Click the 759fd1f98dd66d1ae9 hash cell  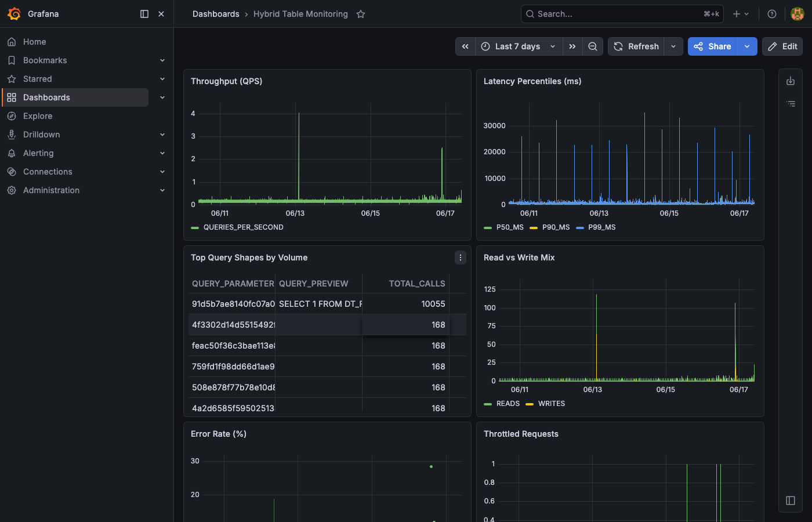click(x=233, y=367)
